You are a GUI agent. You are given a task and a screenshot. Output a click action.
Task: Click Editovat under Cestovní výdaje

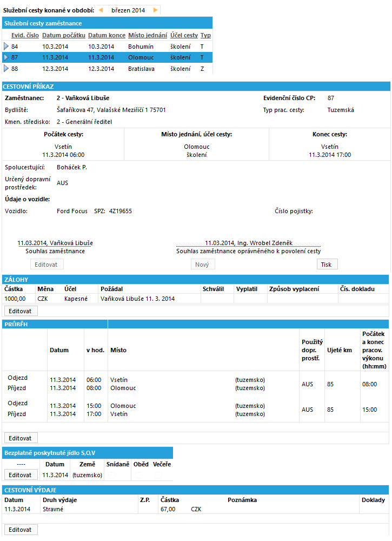coord(21,530)
